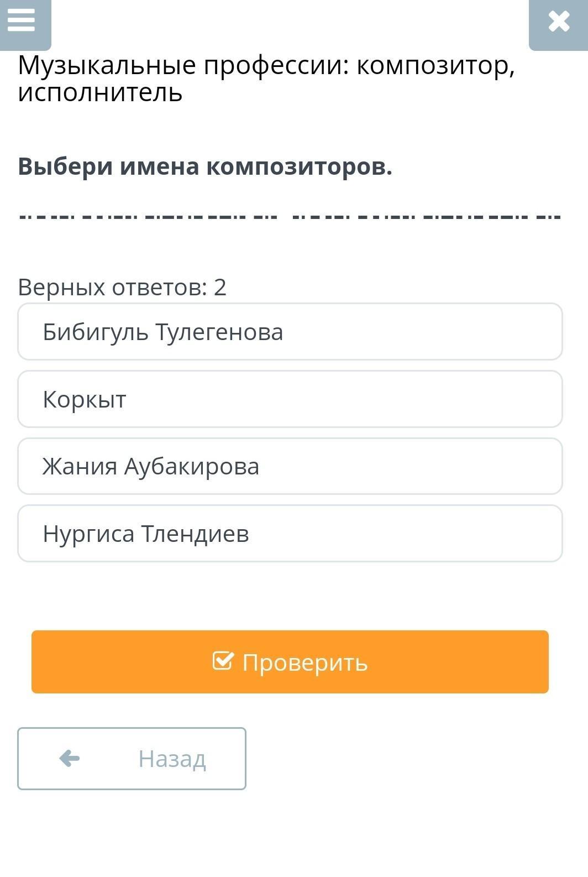Click the Верных ответов label
588x877 pixels.
(x=113, y=288)
